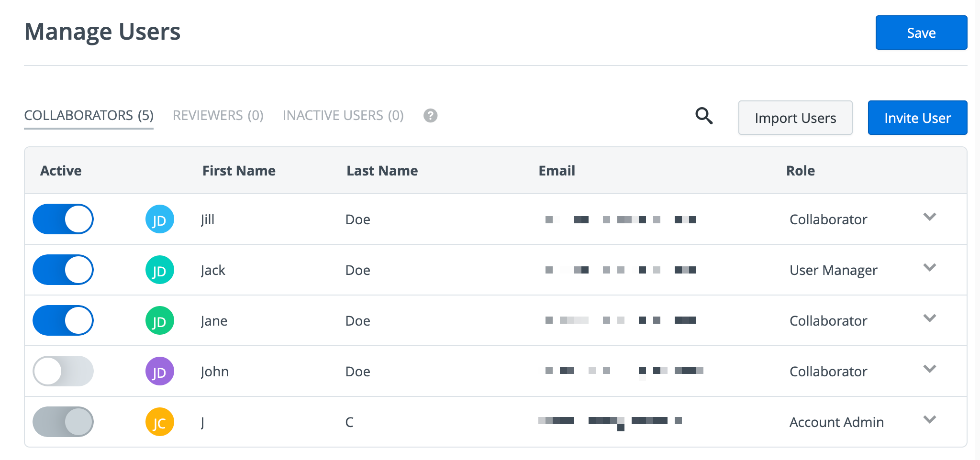Click the avatar of the User Manager row

tap(159, 270)
